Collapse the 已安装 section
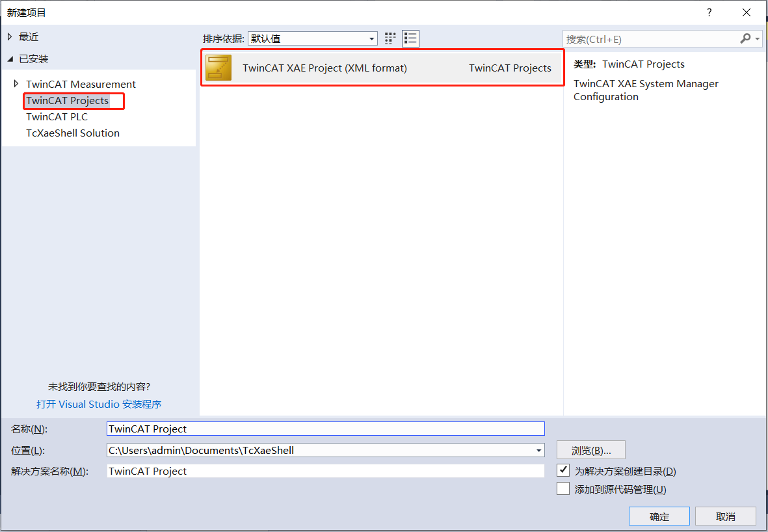768x532 pixels. point(10,59)
